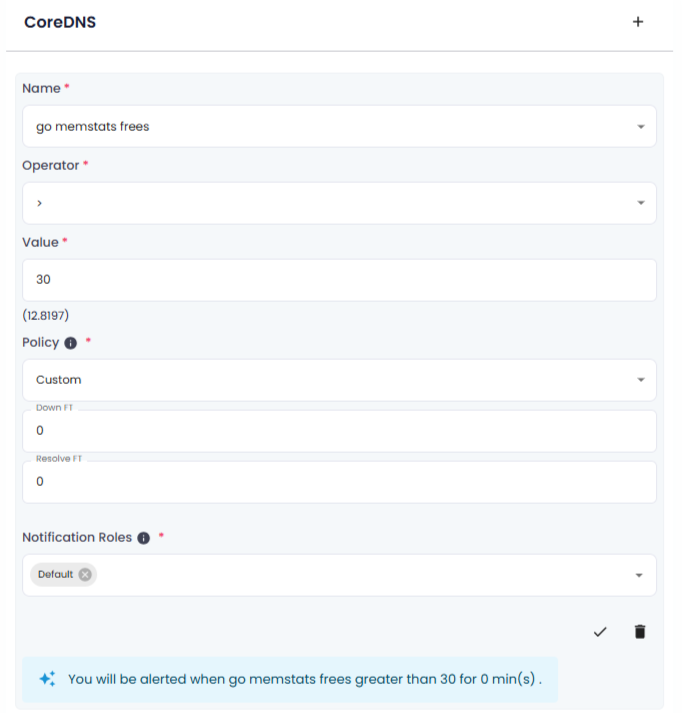Click the plus icon beside CoreDNS
This screenshot has height=713, width=682.
[638, 22]
